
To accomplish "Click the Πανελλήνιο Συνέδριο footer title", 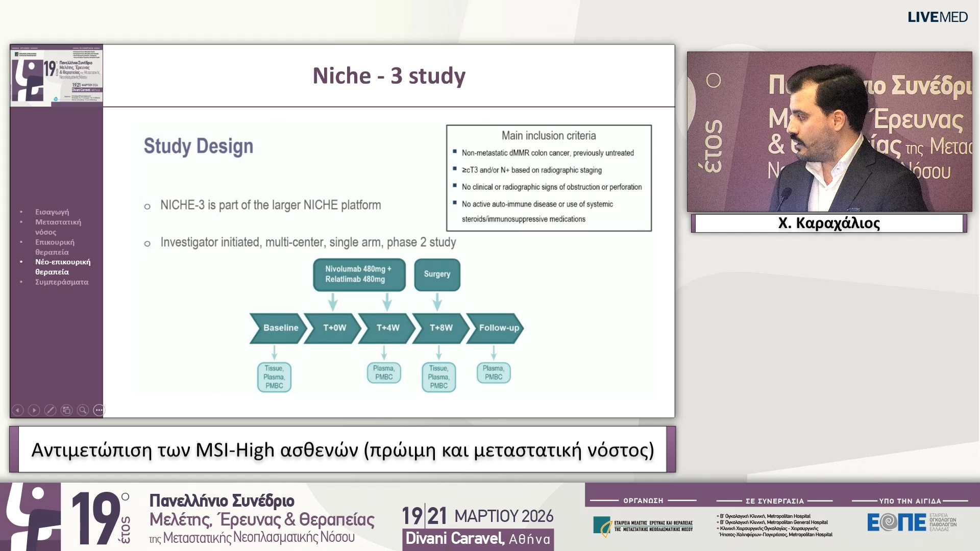I will [222, 500].
